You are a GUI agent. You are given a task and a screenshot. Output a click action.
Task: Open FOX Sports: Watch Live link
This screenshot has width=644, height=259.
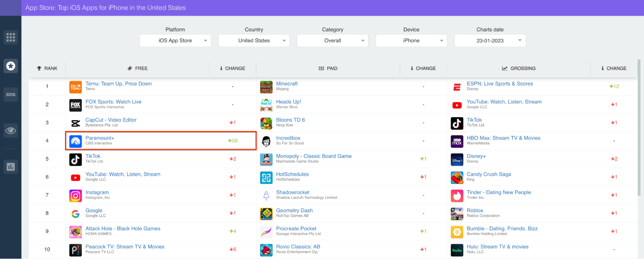[x=113, y=102]
